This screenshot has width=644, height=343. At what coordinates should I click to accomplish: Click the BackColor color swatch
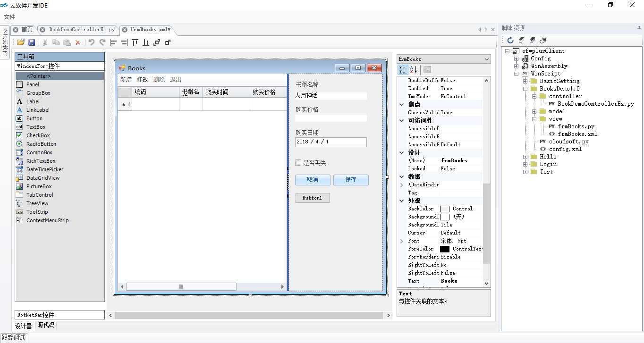click(445, 209)
